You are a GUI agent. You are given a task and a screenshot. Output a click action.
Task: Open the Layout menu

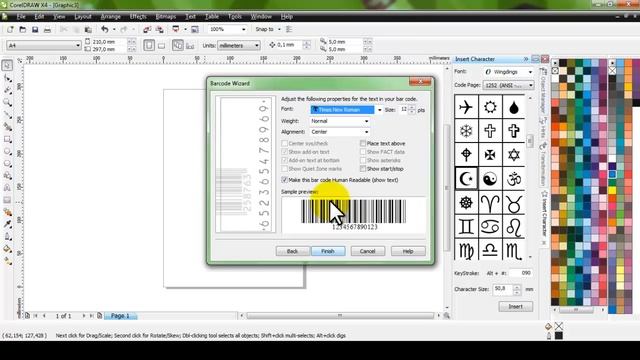[x=83, y=17]
